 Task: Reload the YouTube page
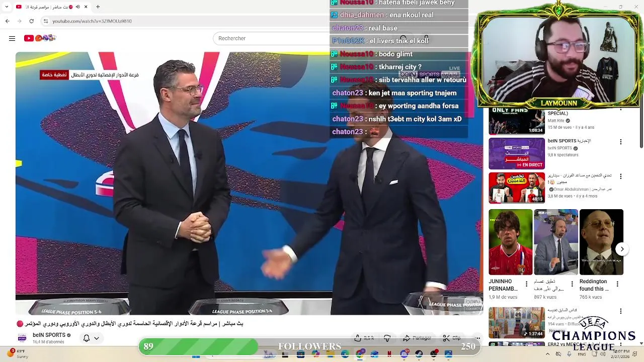tap(32, 21)
